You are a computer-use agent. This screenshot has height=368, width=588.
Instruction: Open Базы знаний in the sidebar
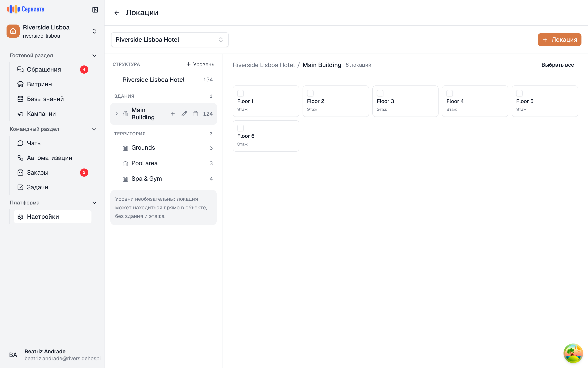pos(53,99)
